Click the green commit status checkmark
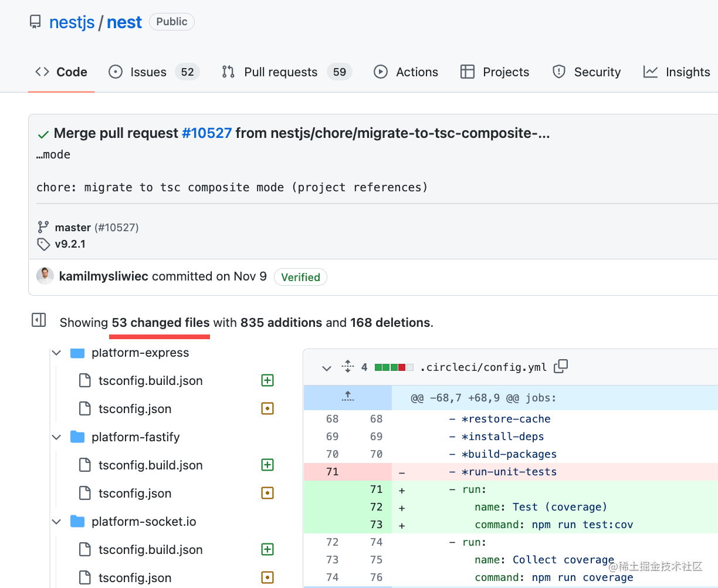 point(43,134)
